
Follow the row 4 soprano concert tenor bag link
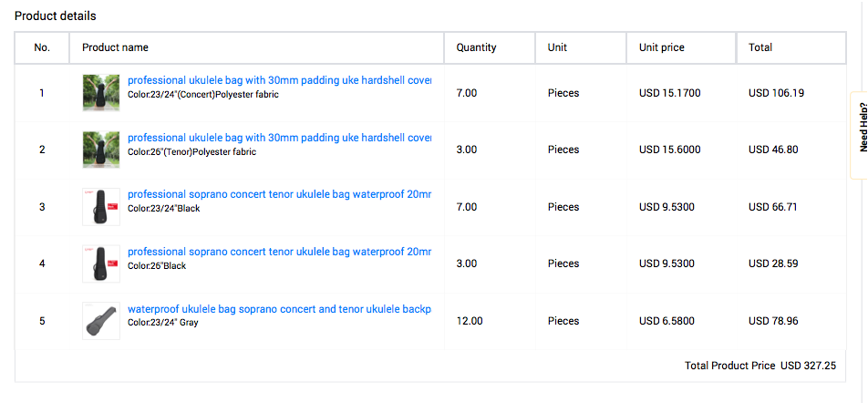[280, 252]
